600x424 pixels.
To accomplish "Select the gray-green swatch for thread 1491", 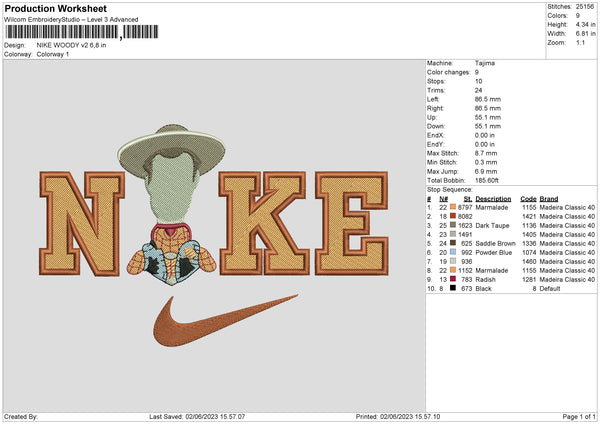I will pos(453,234).
